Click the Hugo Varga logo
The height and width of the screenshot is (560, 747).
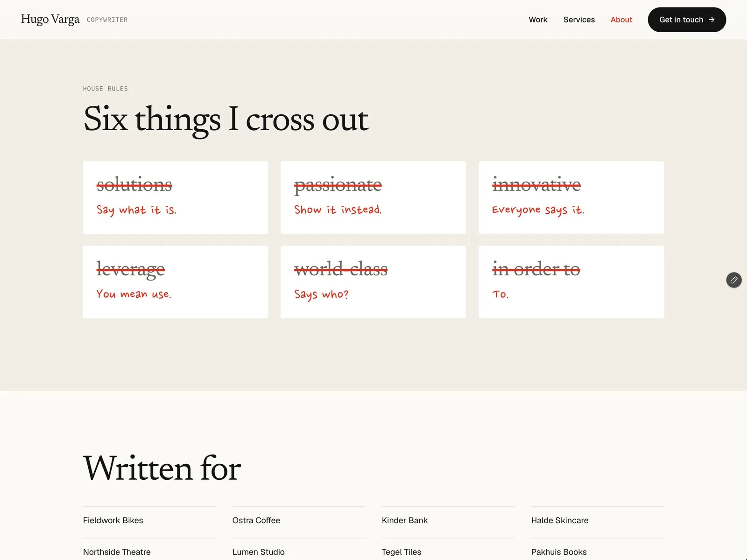pyautogui.click(x=50, y=19)
